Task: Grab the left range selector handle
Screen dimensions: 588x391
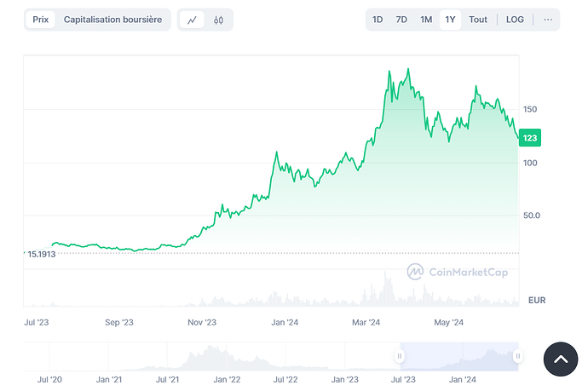Action: point(400,356)
